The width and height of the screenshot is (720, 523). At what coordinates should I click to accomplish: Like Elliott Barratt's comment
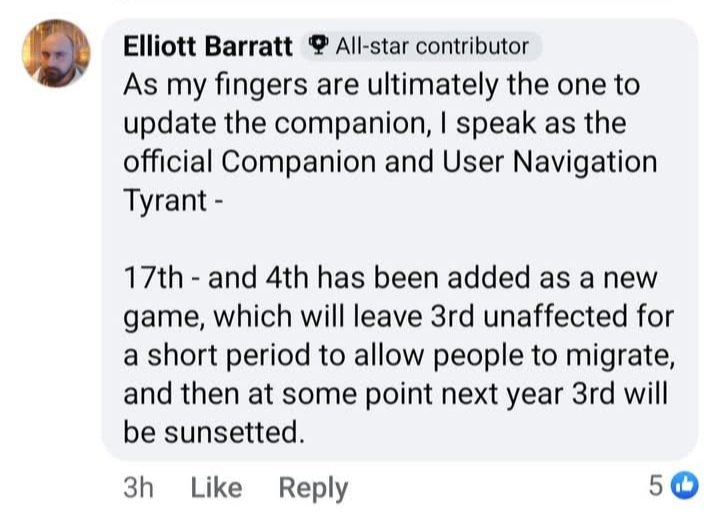pos(216,487)
